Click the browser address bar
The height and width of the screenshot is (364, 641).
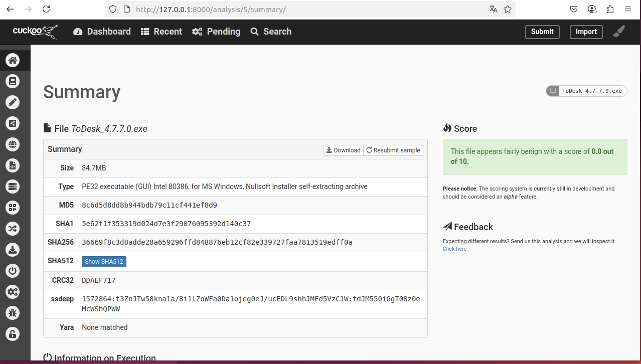(301, 9)
